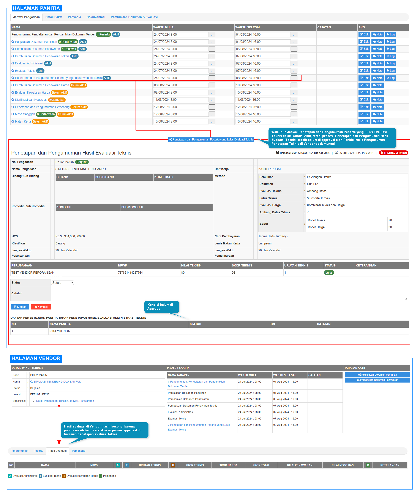420x504 pixels.
Task: Click Kembali button with X icon
Action: (41, 307)
